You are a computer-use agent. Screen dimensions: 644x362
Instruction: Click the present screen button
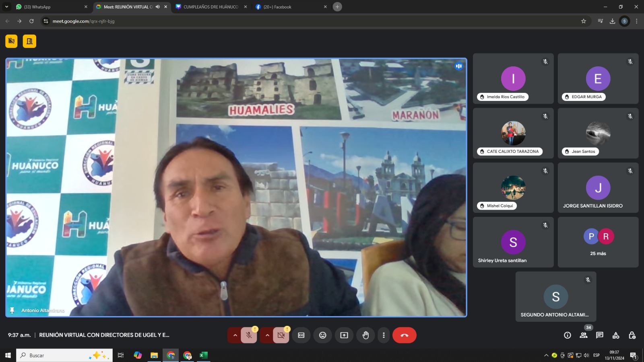click(x=344, y=335)
